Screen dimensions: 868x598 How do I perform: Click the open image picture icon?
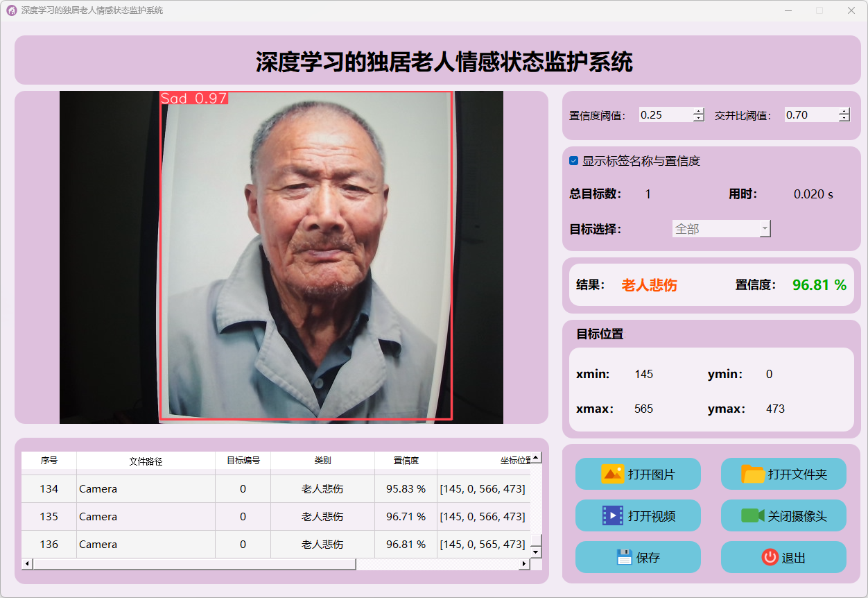click(x=612, y=475)
